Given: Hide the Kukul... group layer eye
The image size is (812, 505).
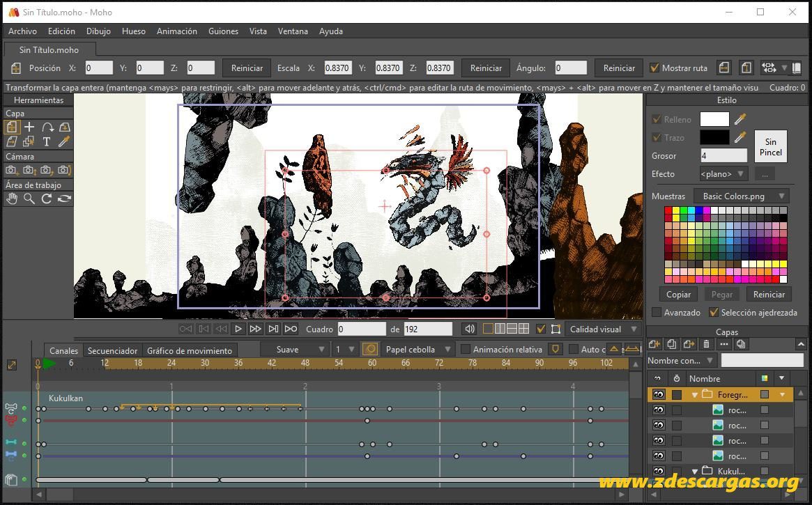Looking at the screenshot, I should pyautogui.click(x=658, y=472).
